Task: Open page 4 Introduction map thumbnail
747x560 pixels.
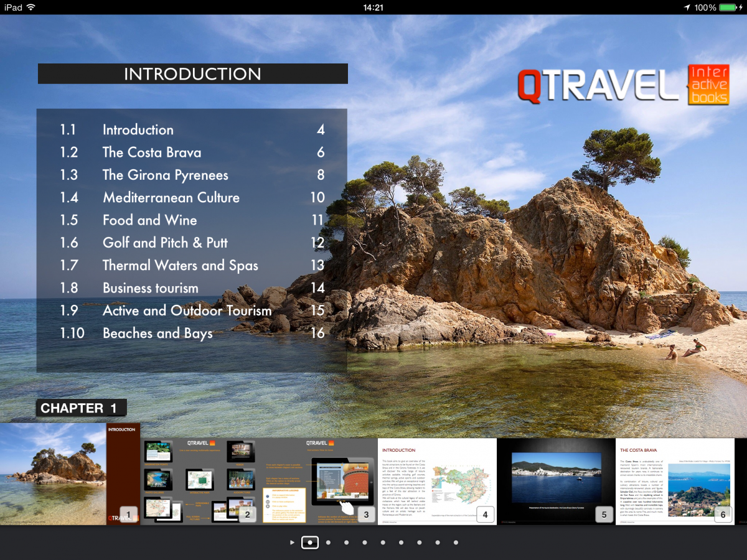Action: click(x=437, y=482)
